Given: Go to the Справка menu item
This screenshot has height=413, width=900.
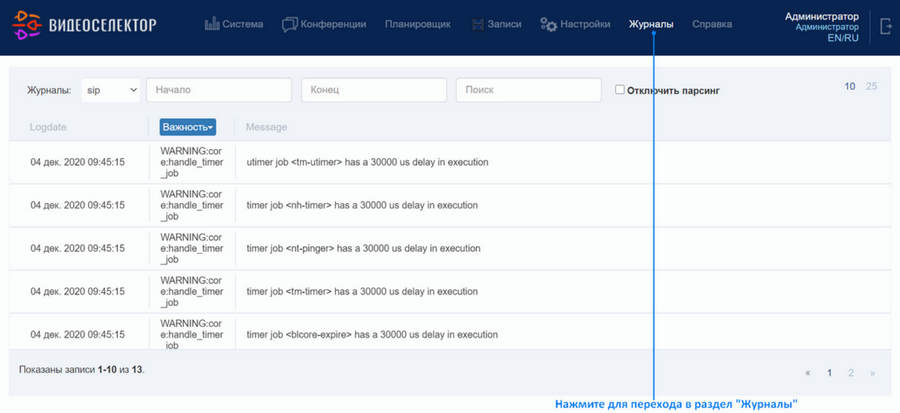Looking at the screenshot, I should coord(712,25).
